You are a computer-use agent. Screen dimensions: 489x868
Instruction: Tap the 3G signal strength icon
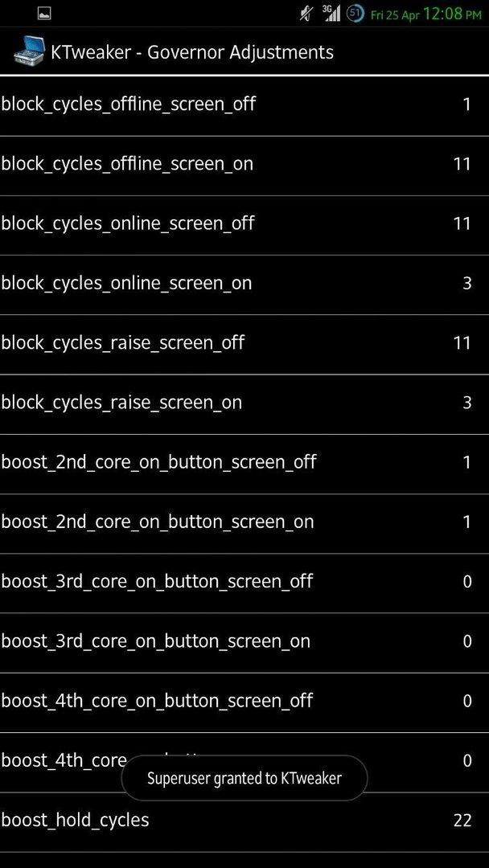pyautogui.click(x=331, y=14)
